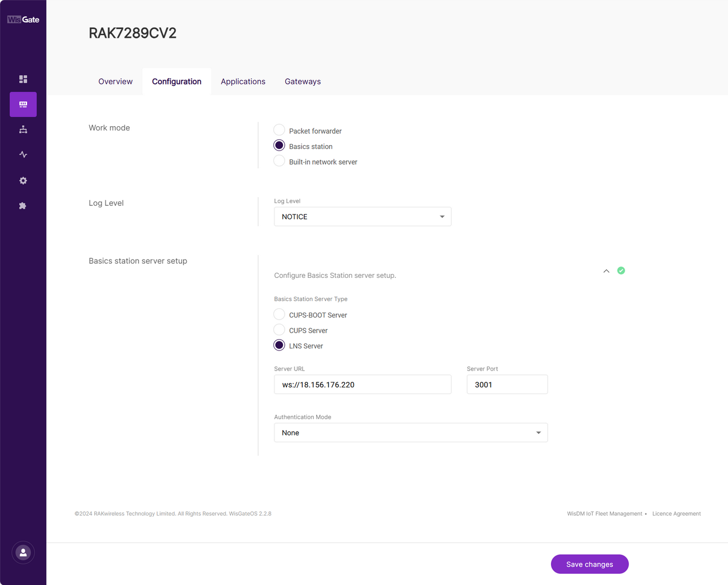This screenshot has height=585, width=728.
Task: Click the Basics Station Server Type label
Action: point(311,299)
